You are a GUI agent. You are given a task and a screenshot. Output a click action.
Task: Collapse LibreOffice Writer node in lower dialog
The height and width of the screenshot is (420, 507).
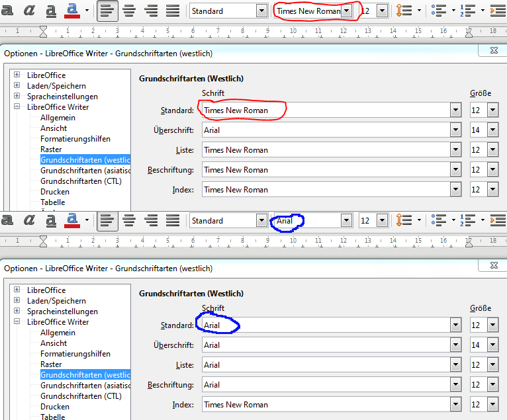click(17, 321)
